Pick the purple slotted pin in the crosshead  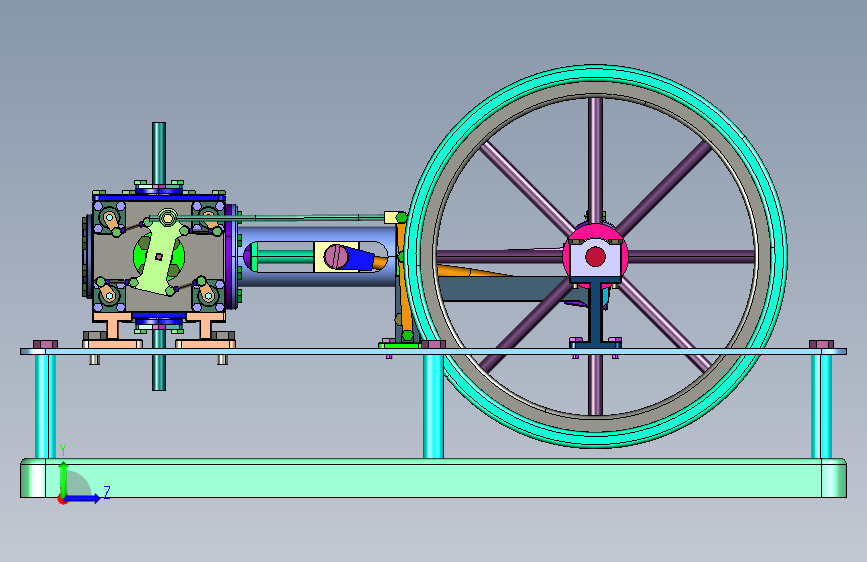click(x=336, y=257)
